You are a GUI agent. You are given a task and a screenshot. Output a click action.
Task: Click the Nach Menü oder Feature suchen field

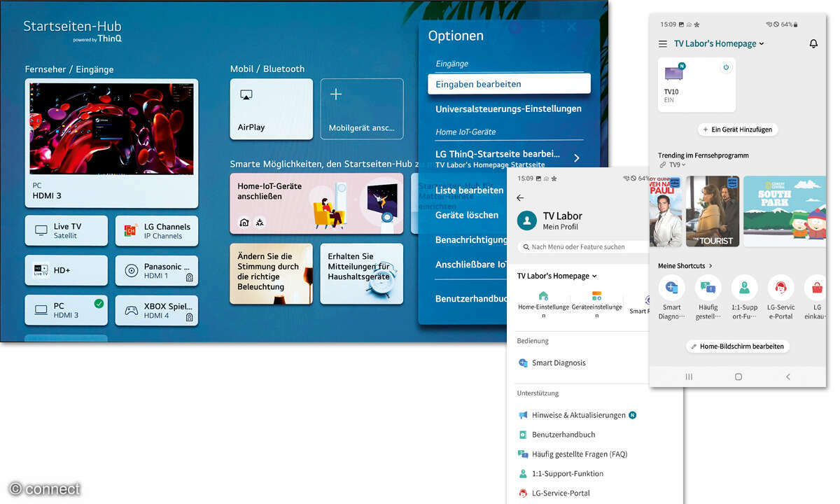pyautogui.click(x=583, y=247)
